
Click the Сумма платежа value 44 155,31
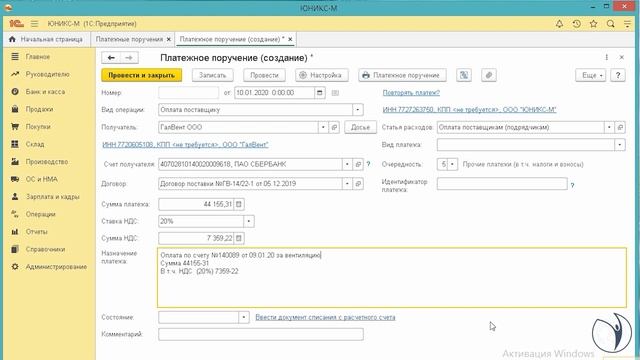tap(218, 204)
